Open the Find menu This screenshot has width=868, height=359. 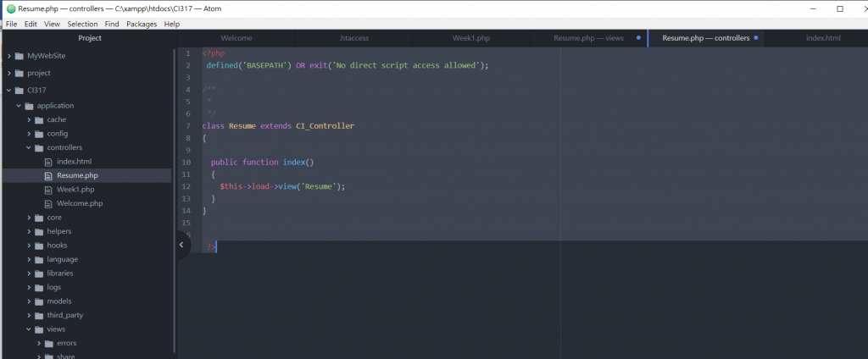(112, 24)
